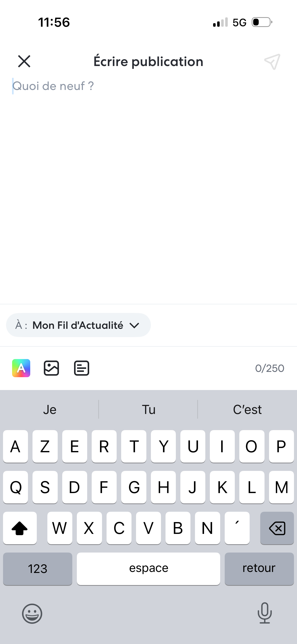
Task: Toggle the shift key on keyboard
Action: [20, 528]
